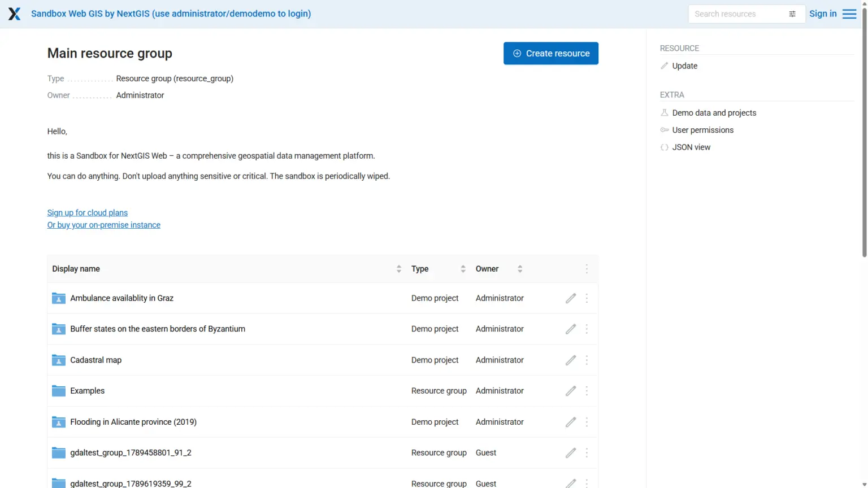Open gdaltest_group_1789458801_91_2 resource group
This screenshot has height=488, width=868.
pyautogui.click(x=131, y=452)
